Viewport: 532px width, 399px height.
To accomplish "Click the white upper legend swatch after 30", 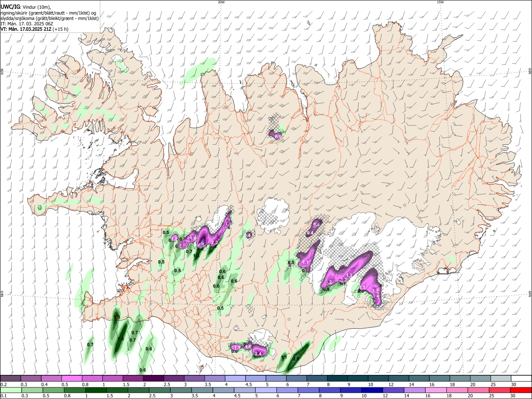I will [x=522, y=378].
